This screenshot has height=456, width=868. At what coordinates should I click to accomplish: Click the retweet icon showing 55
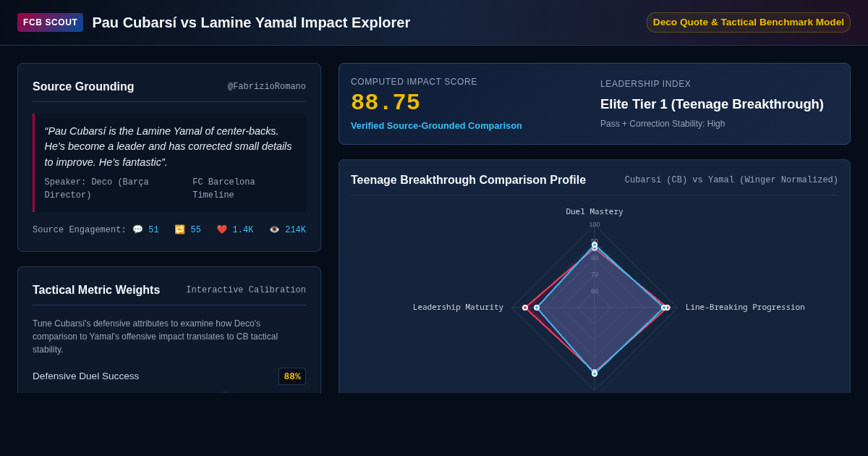(x=179, y=229)
